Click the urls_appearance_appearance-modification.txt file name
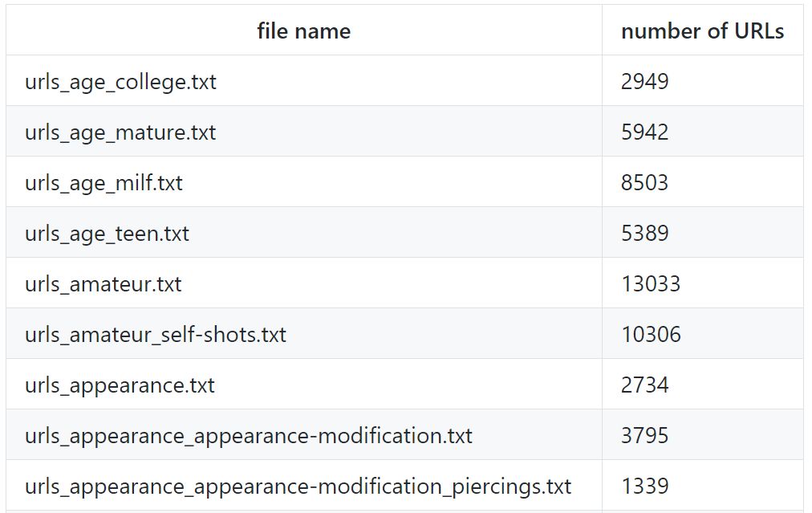Image resolution: width=812 pixels, height=513 pixels. click(248, 436)
